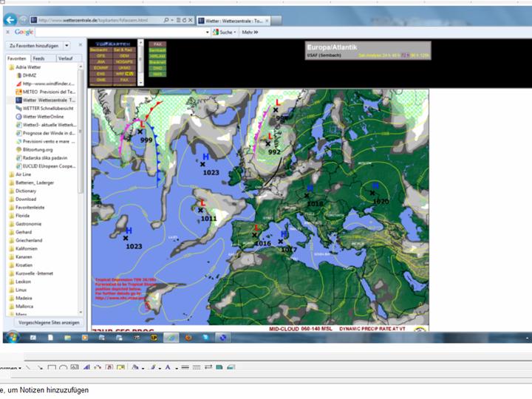The height and width of the screenshot is (399, 532).
Task: Open dropdown next to Zu Favoriten hinzufügen
Action: click(x=67, y=46)
